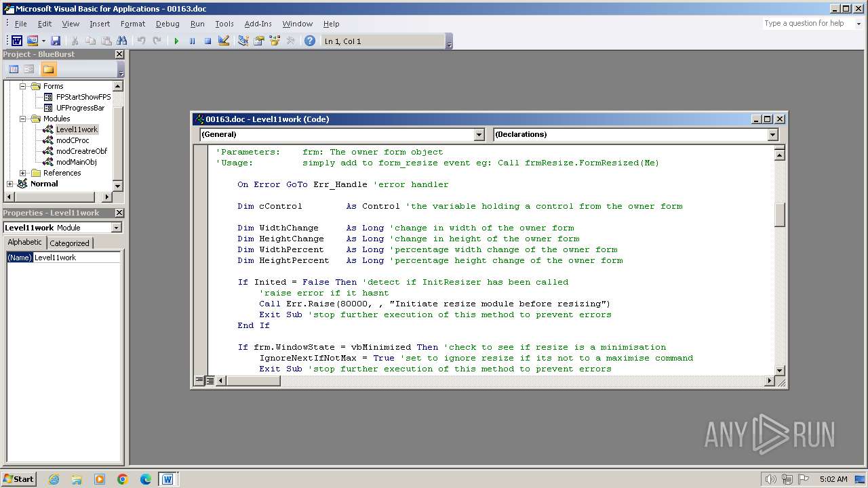Screen dimensions: 868x488
Task: Open the Edit menu
Action: 45,24
